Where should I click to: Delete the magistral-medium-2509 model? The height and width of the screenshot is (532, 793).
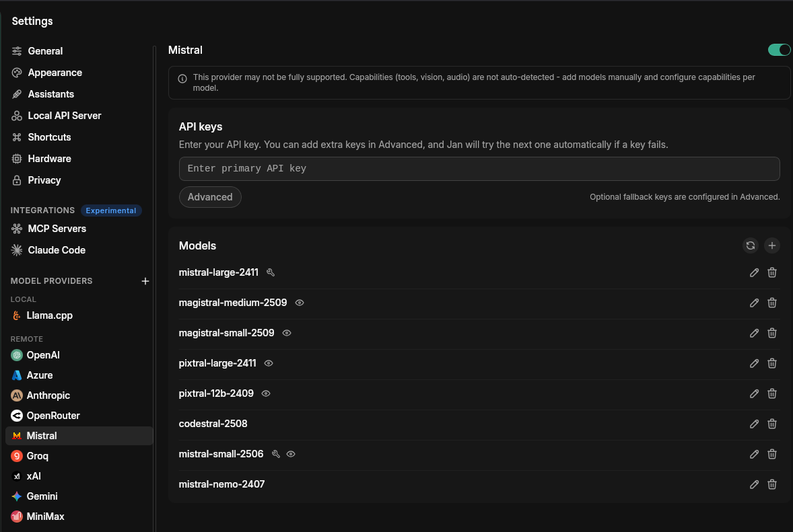pos(771,303)
